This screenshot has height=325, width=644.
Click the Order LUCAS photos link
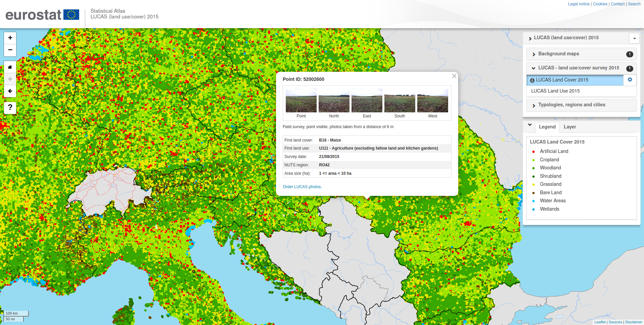coord(302,187)
